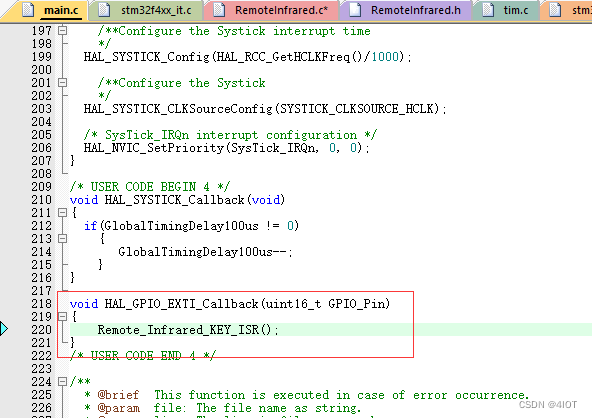The image size is (592, 418).
Task: Click on HAL_SYSTICK_Config function call
Action: tap(146, 57)
